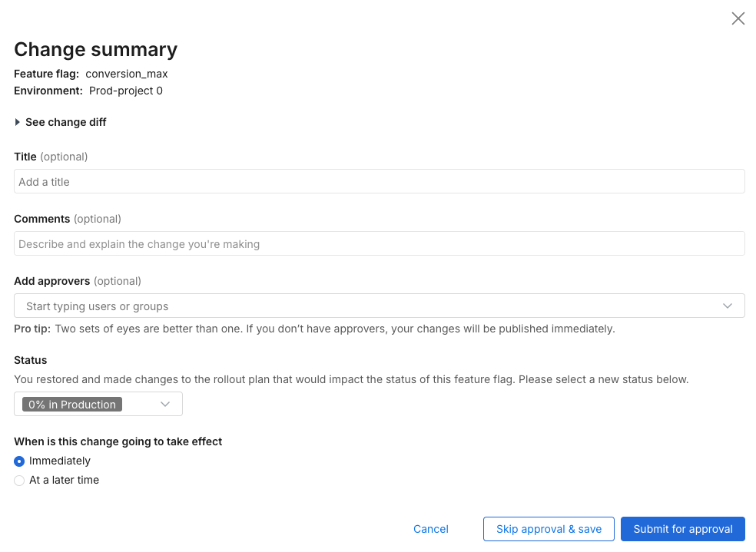Open the Add approvers chevron arrow
Viewport: 756px width, 552px height.
(x=728, y=306)
